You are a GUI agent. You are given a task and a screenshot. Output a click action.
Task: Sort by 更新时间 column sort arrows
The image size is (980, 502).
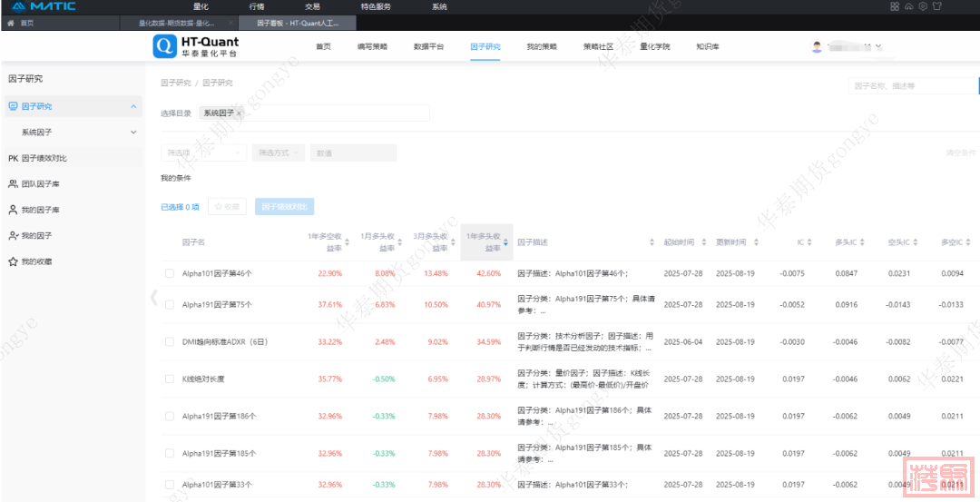pyautogui.click(x=756, y=242)
